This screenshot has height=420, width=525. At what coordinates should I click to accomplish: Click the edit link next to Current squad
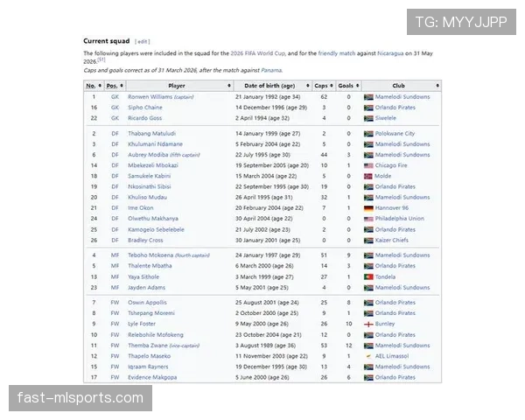click(143, 41)
